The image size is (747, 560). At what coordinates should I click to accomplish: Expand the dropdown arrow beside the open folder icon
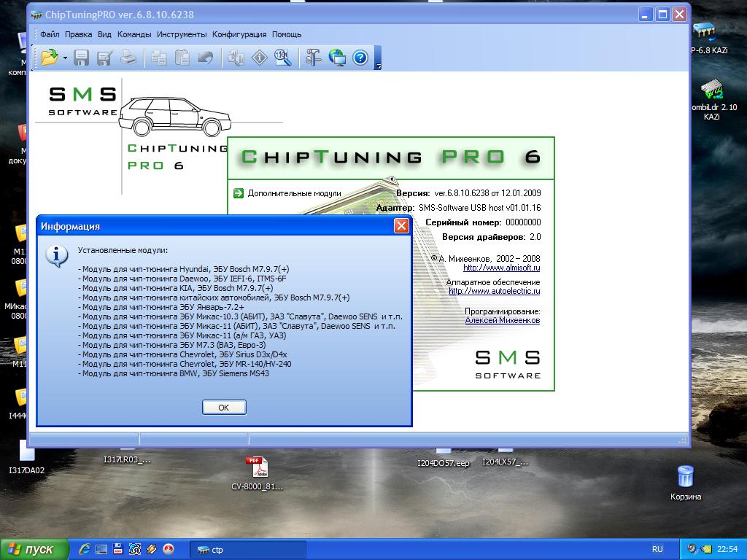tap(65, 58)
